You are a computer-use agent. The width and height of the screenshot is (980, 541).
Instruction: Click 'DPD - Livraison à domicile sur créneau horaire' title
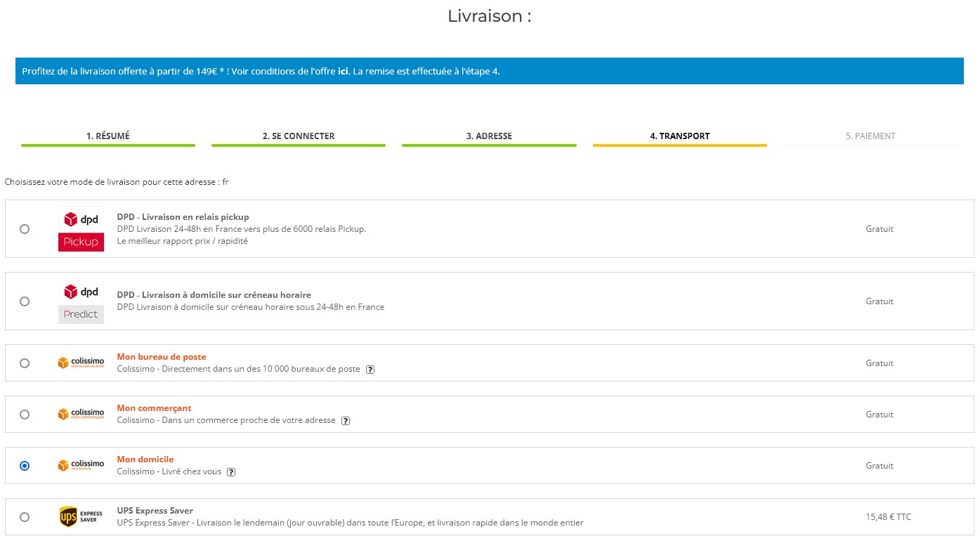214,295
